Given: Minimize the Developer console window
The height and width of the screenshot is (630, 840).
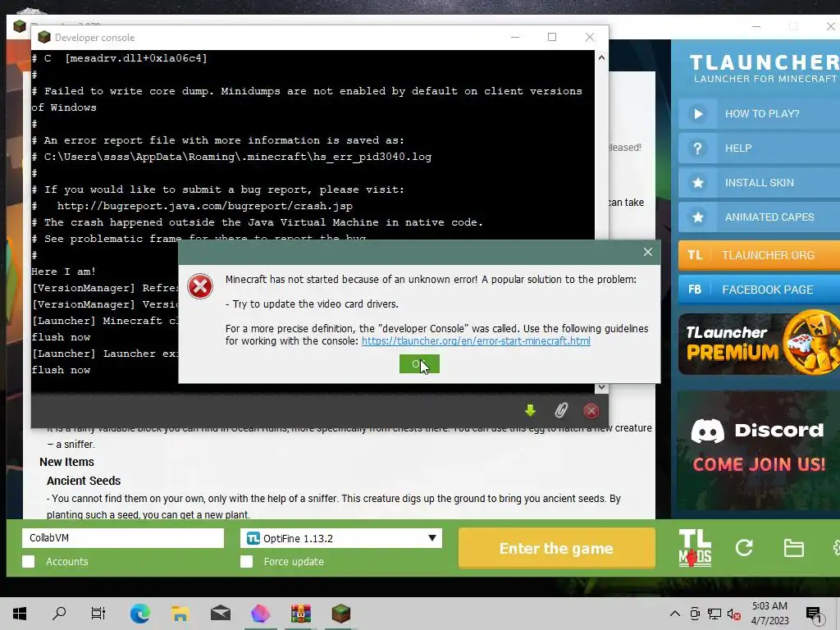Looking at the screenshot, I should [515, 37].
